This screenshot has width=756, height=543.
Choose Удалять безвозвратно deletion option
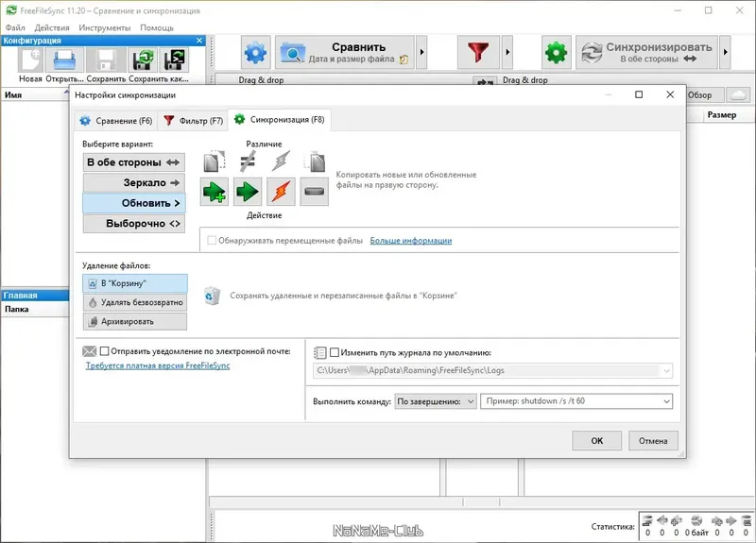135,302
